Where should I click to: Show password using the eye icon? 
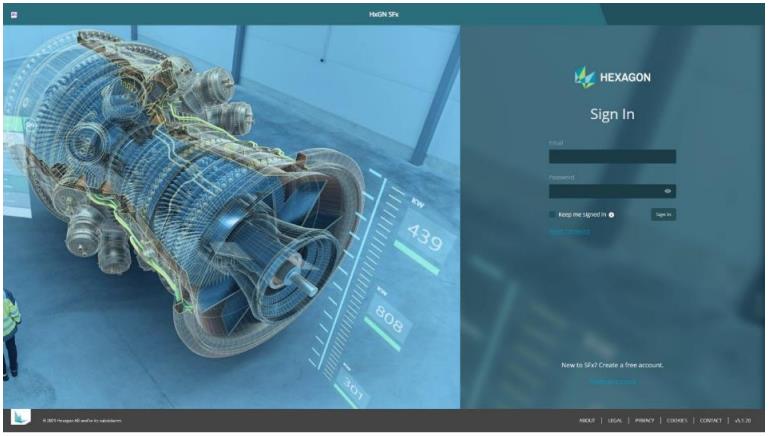pyautogui.click(x=667, y=191)
